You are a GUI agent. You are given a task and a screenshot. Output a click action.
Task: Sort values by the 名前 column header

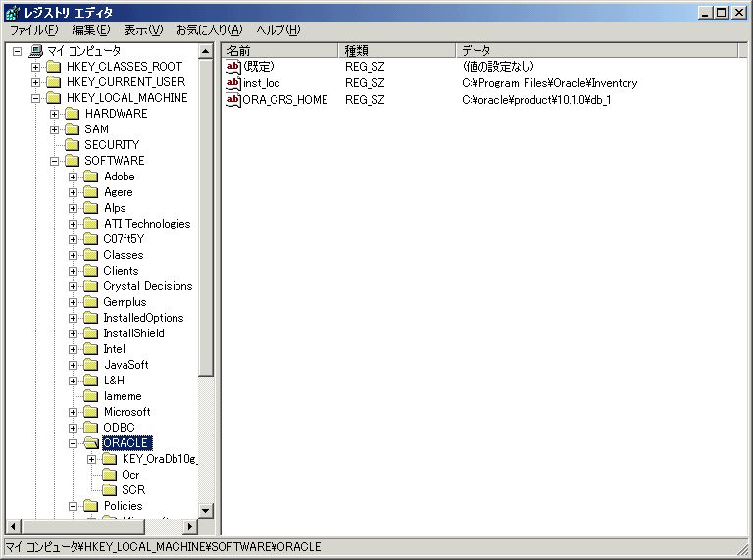[x=280, y=50]
